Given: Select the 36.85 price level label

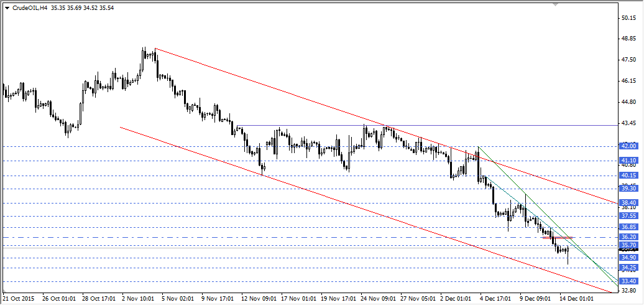Looking at the screenshot, I should tap(628, 227).
